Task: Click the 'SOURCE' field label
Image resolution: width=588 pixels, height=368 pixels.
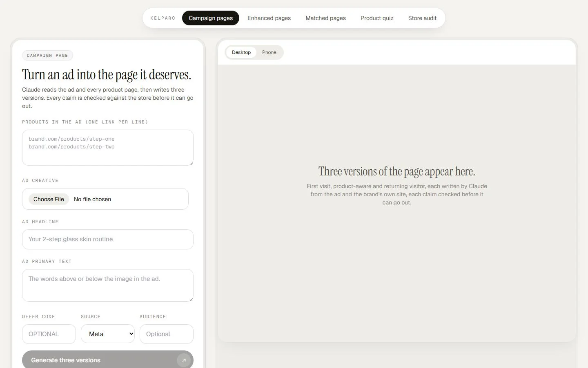Action: pos(91,316)
